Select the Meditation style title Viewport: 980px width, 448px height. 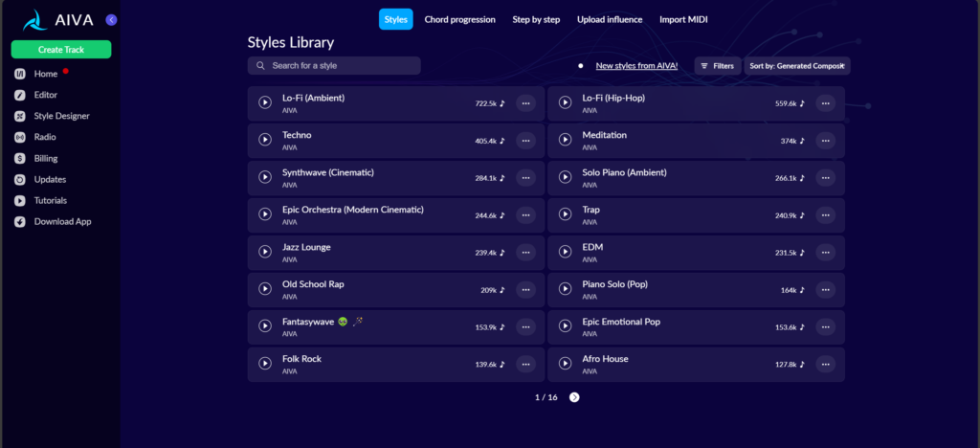click(605, 135)
